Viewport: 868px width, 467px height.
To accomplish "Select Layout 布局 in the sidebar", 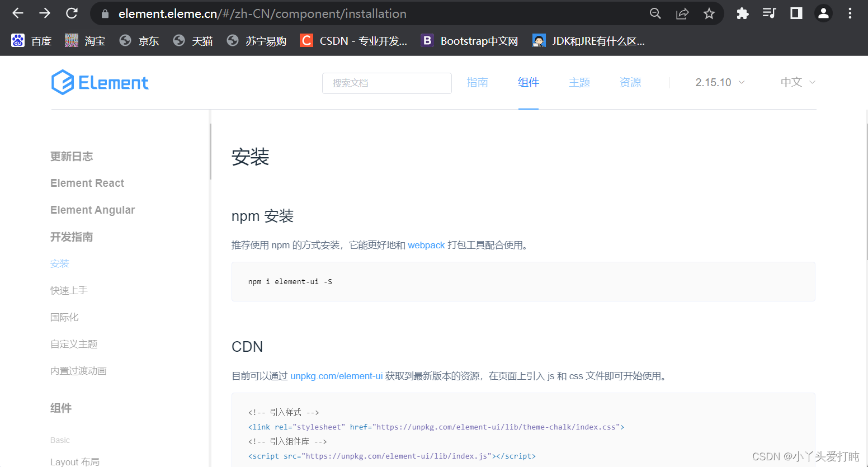I will click(75, 461).
